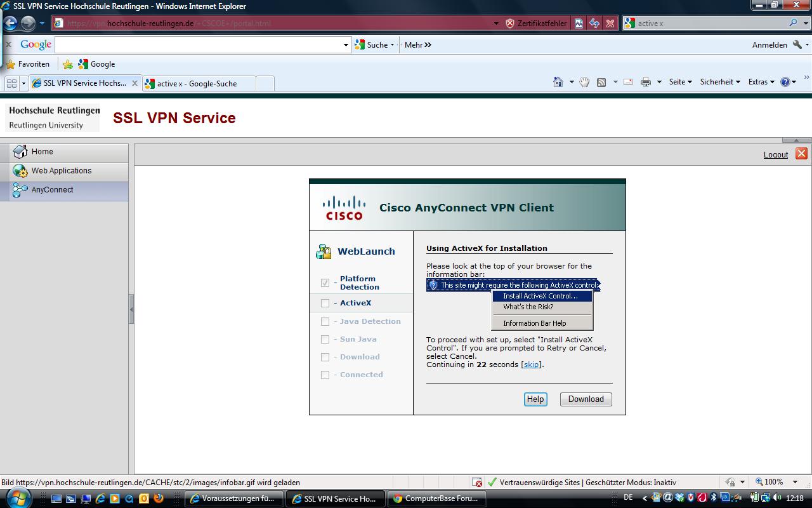This screenshot has width=812, height=508.
Task: Click the red X logout icon
Action: (801, 154)
